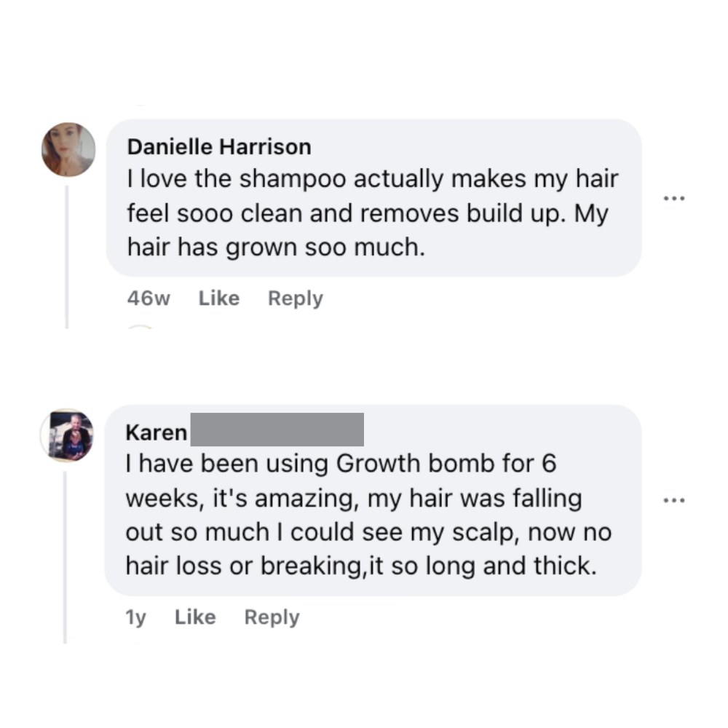Image resolution: width=728 pixels, height=728 pixels.
Task: Open Danielle Harrison's profile picture
Action: click(68, 149)
